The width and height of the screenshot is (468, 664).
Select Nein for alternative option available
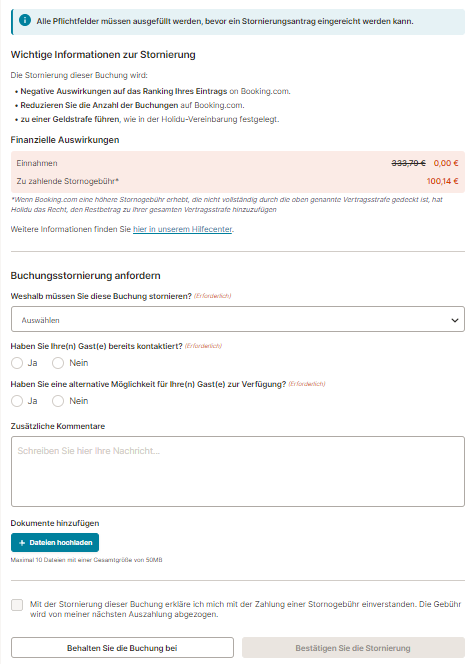[x=58, y=401]
